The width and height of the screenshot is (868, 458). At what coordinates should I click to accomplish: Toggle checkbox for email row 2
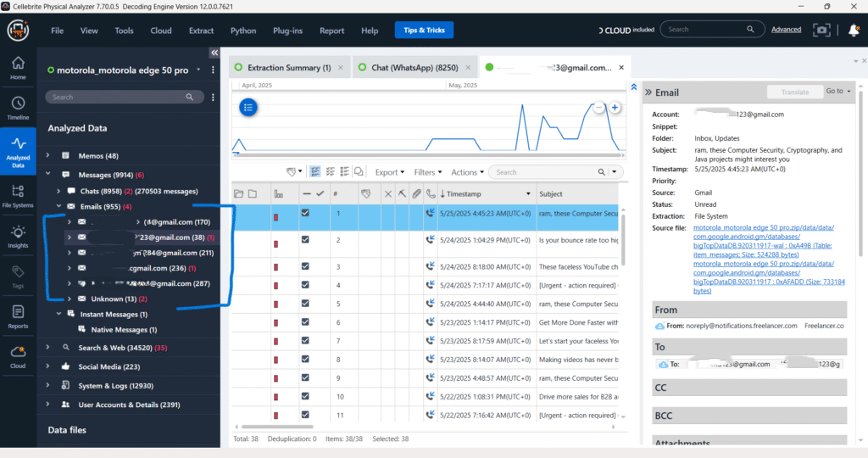point(305,239)
